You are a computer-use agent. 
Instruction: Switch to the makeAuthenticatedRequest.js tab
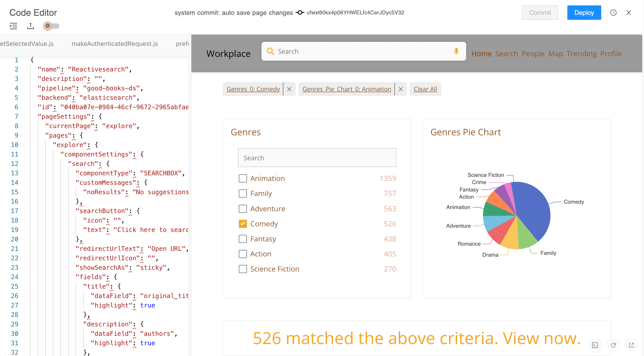[x=114, y=43]
